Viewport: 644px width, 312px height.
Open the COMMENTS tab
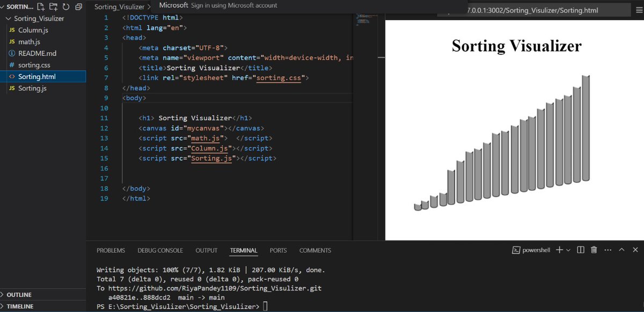pos(315,250)
